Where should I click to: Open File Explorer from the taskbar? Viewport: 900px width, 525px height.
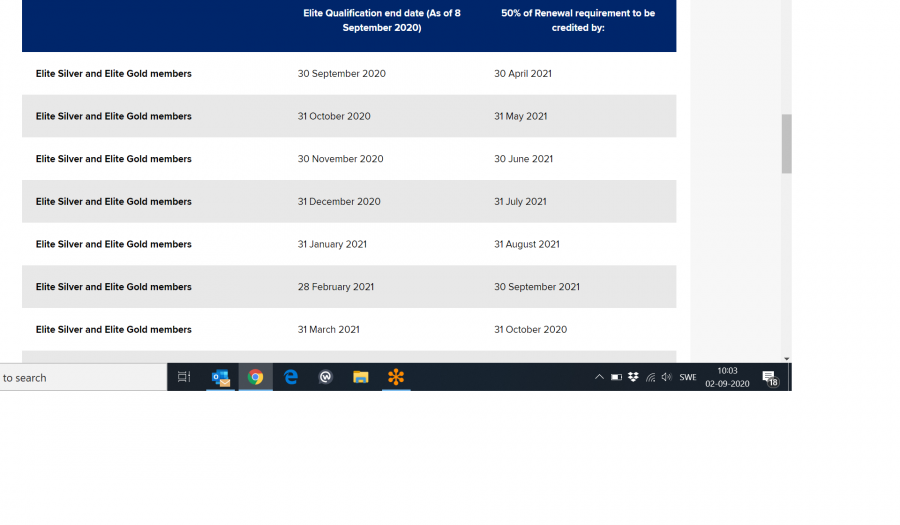pos(360,377)
